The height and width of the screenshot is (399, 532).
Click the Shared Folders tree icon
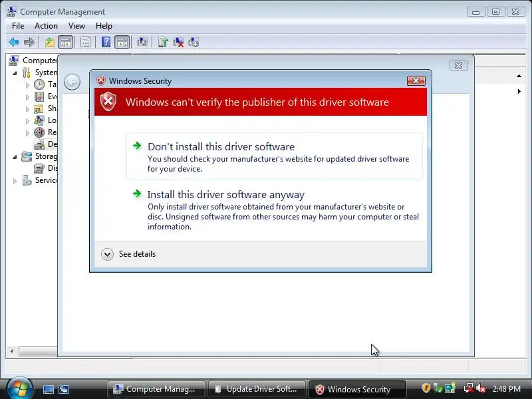coord(39,108)
